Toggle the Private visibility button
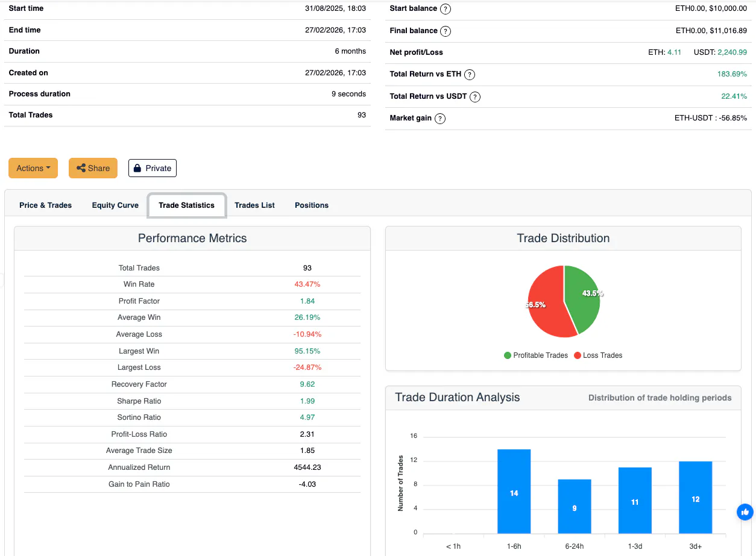The width and height of the screenshot is (756, 556). click(153, 168)
